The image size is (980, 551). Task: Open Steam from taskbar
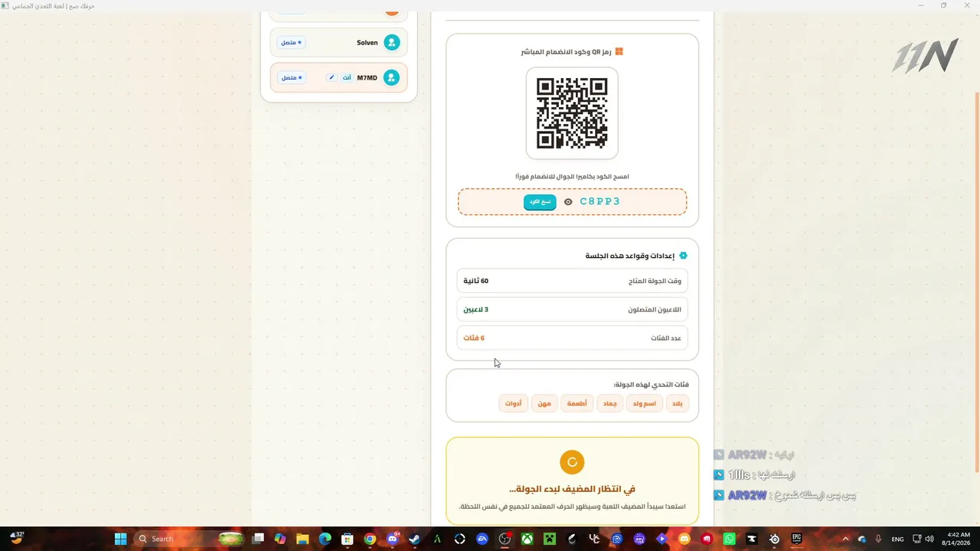414,539
